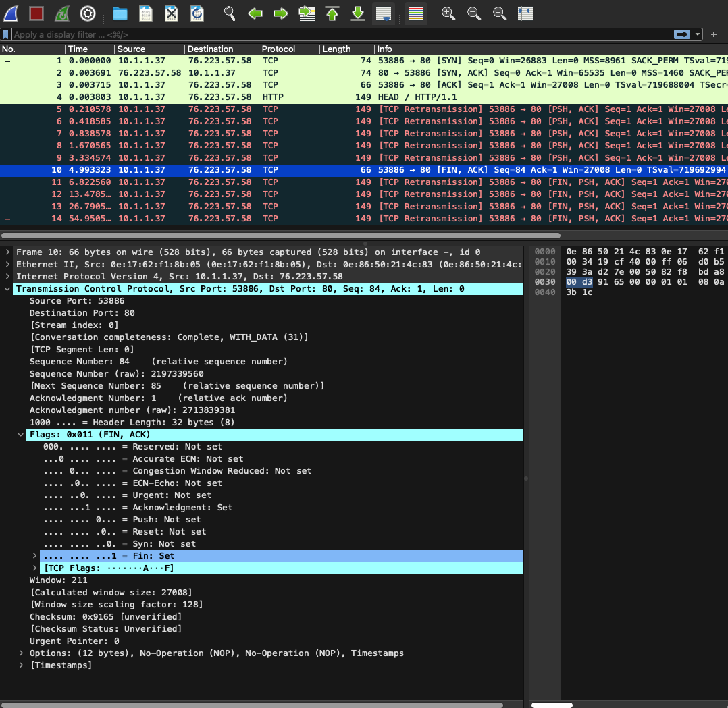728x708 pixels.
Task: Open display filter bookmarks
Action: coord(6,34)
